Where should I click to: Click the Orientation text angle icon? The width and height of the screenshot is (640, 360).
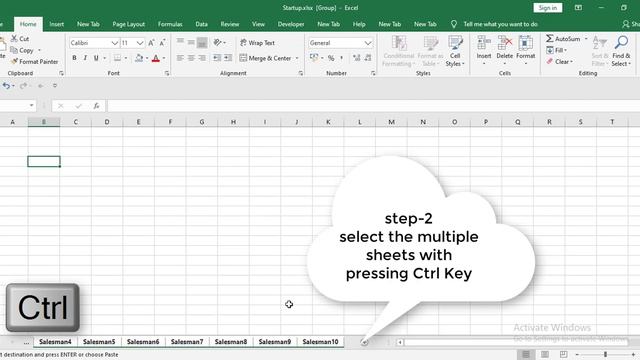[x=218, y=42]
